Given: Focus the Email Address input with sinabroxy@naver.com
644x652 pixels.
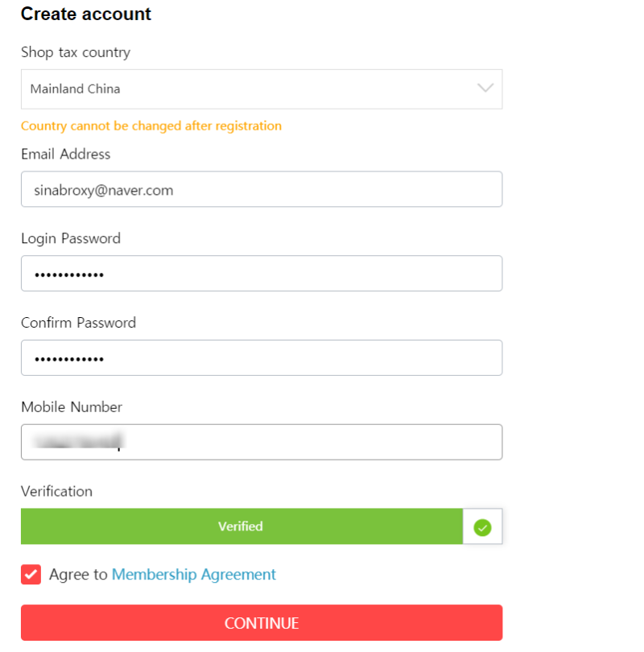Looking at the screenshot, I should pyautogui.click(x=262, y=189).
